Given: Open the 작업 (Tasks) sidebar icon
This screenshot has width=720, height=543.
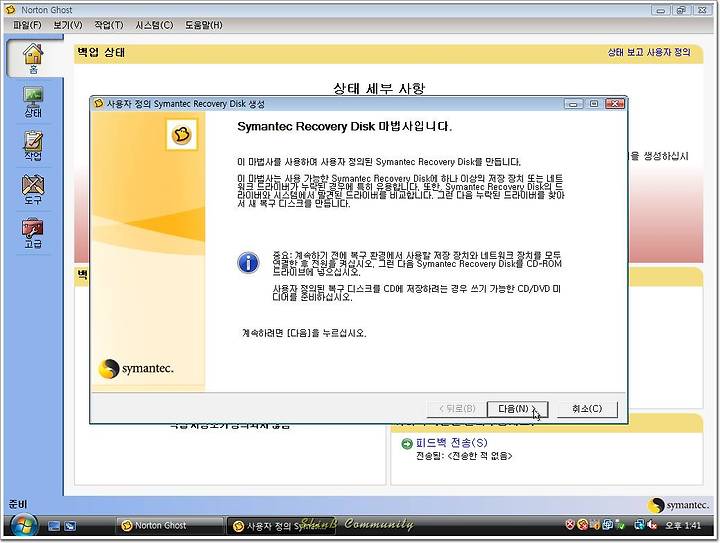Looking at the screenshot, I should click(33, 146).
